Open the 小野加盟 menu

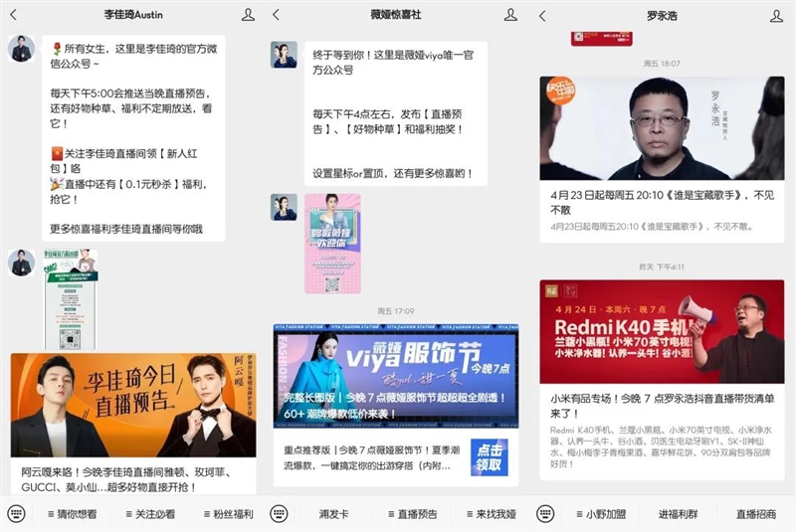(601, 514)
